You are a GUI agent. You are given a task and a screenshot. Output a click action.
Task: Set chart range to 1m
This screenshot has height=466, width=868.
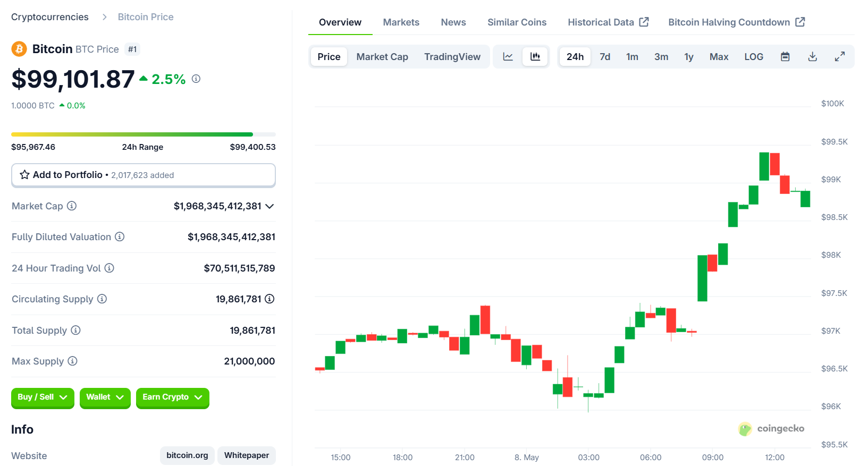point(632,56)
